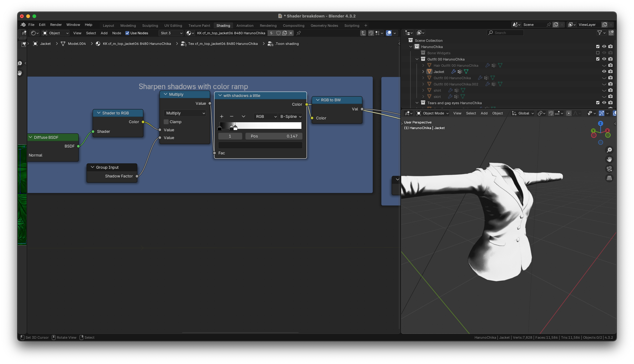Click the zoom magnifier icon in viewport
634x364 pixels.
[x=609, y=150]
